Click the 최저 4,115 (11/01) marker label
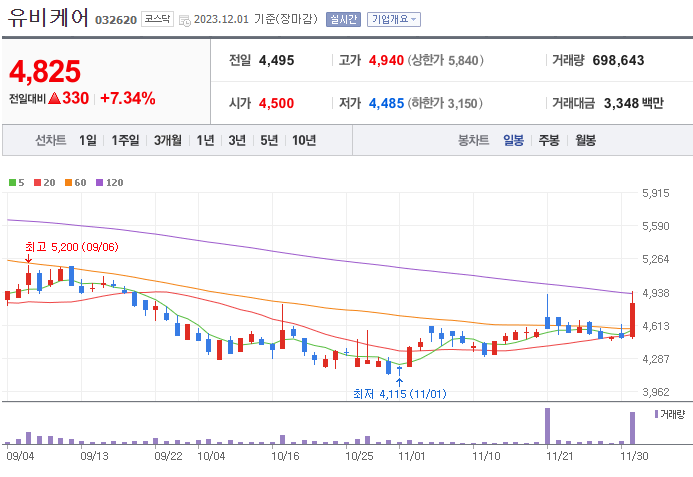 click(400, 393)
